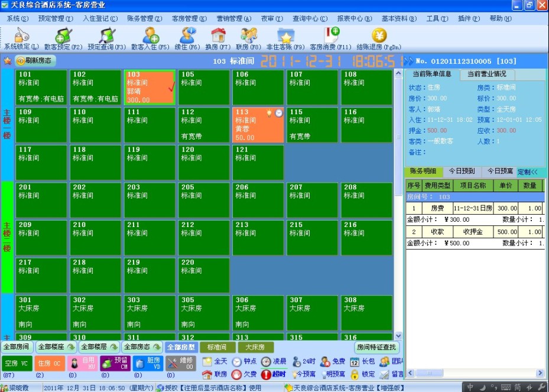
Task: Click the clock icon on room 113
Action: (279, 113)
